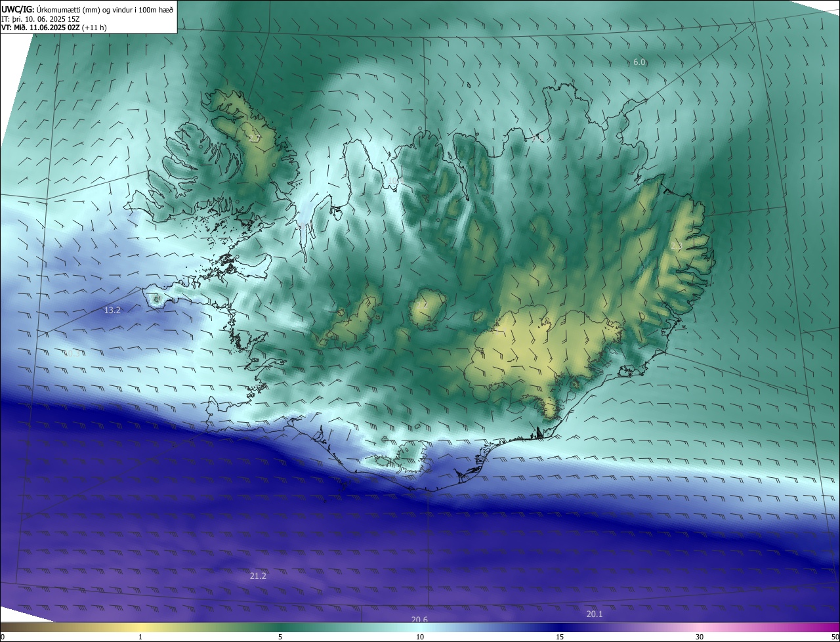
Task: Click the '10' label on the color scale
Action: point(420,637)
